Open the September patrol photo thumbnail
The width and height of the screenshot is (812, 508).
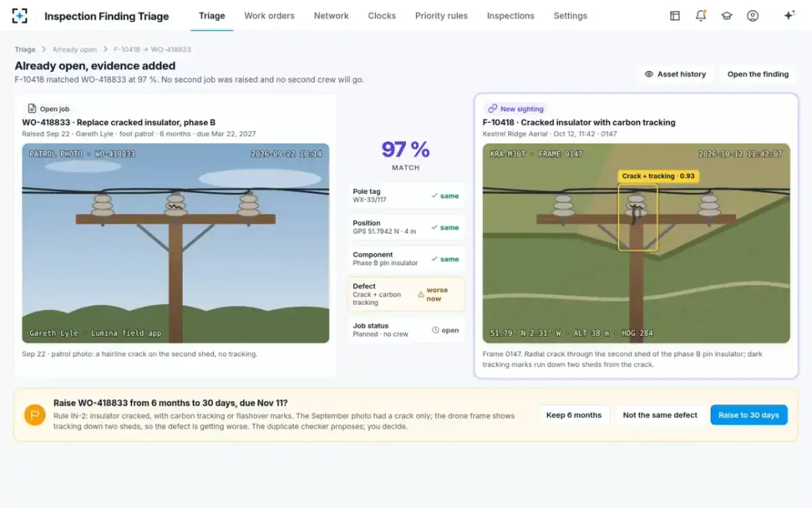[x=176, y=243]
